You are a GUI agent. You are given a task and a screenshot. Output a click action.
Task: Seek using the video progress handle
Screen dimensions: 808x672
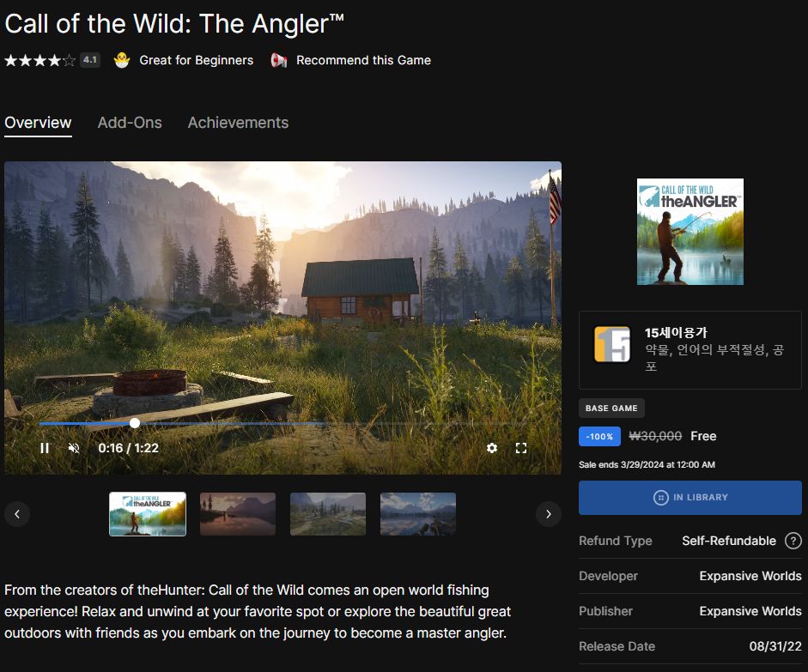pos(135,423)
